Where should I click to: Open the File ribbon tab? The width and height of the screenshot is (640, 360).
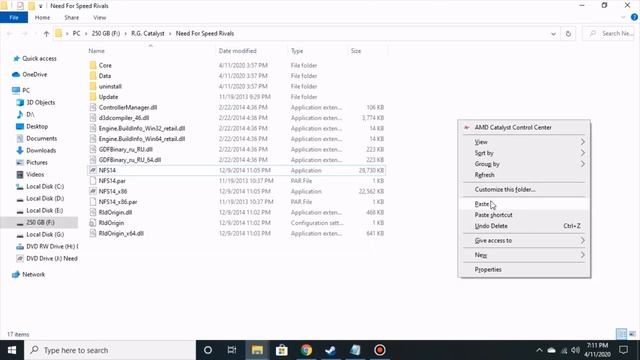pyautogui.click(x=14, y=18)
